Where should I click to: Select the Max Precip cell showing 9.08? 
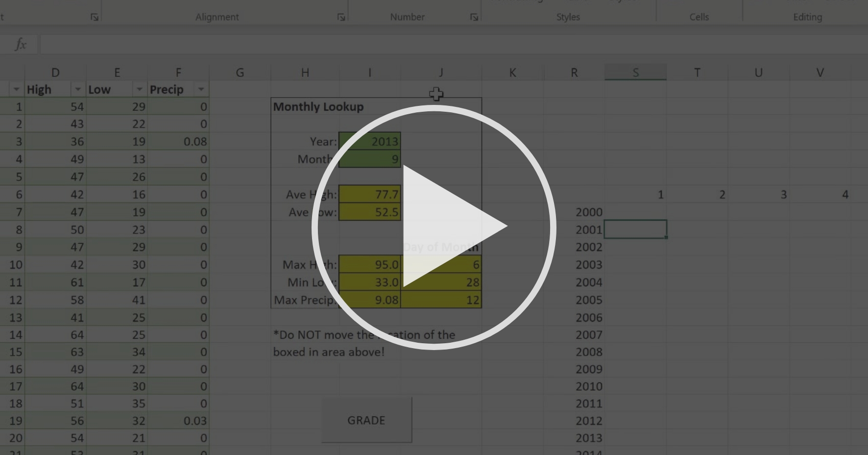pos(369,300)
